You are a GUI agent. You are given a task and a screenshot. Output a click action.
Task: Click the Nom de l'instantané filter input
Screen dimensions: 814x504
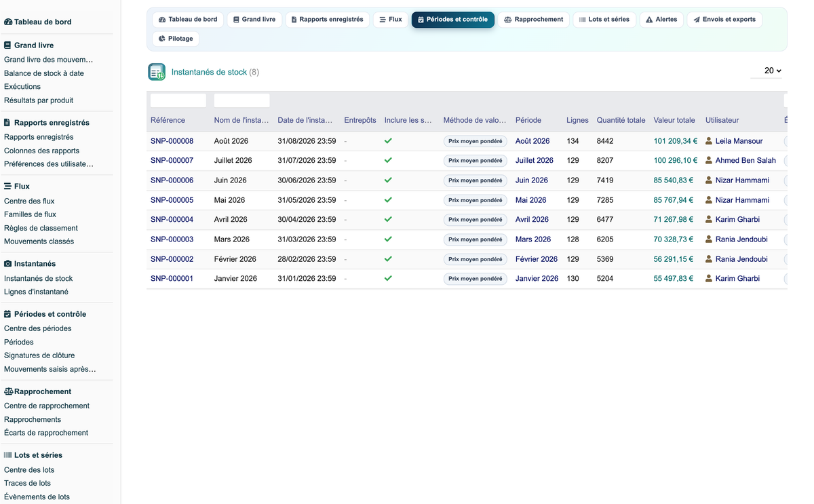(242, 100)
